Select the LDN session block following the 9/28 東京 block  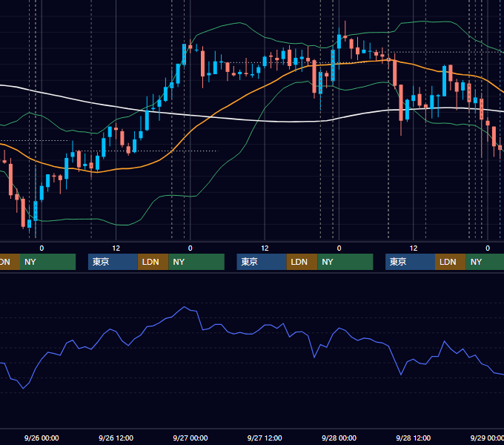(451, 262)
